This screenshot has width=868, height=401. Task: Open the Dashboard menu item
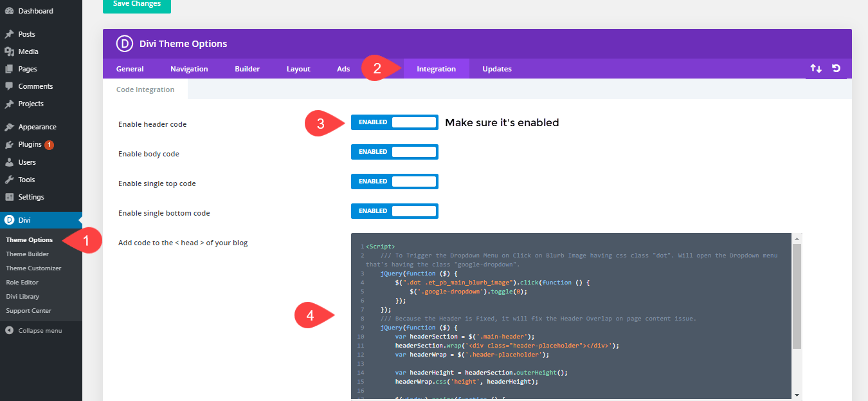(41, 11)
